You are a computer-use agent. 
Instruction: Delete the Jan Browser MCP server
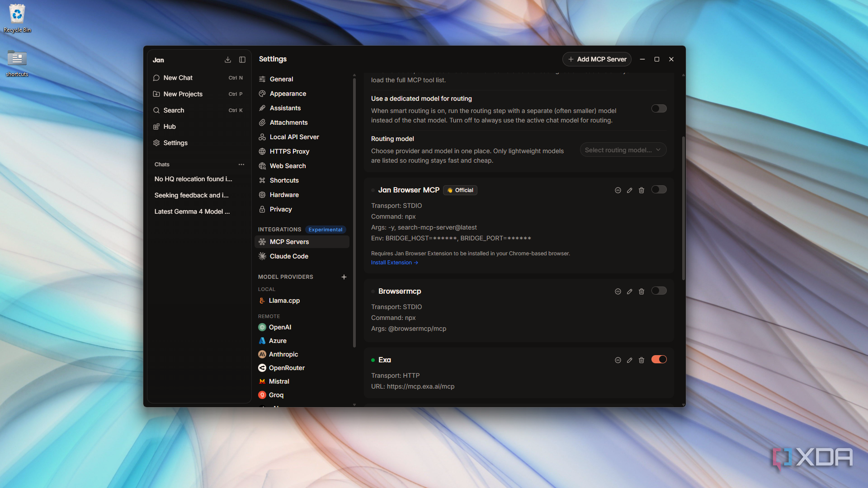point(642,190)
